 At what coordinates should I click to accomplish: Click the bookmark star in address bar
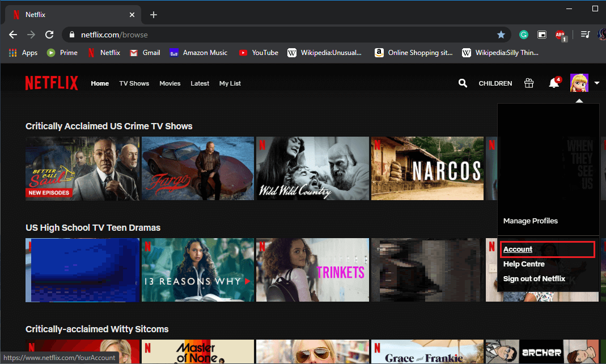[x=501, y=35]
